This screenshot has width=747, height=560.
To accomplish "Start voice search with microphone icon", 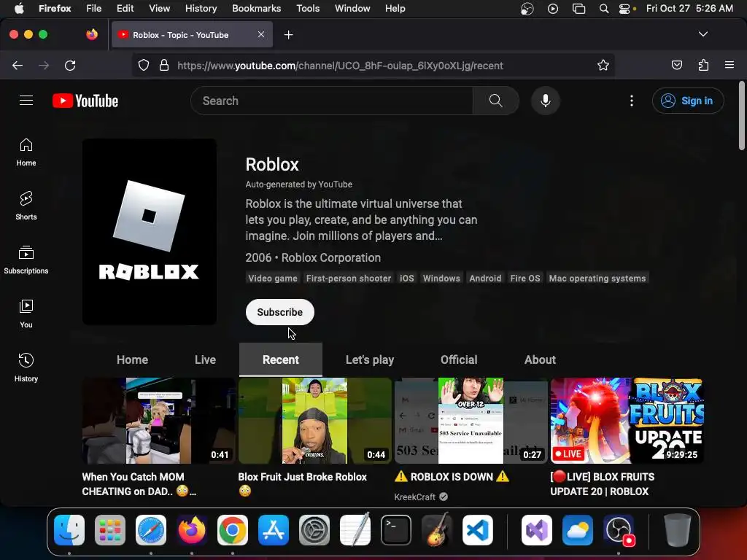I will pyautogui.click(x=546, y=101).
